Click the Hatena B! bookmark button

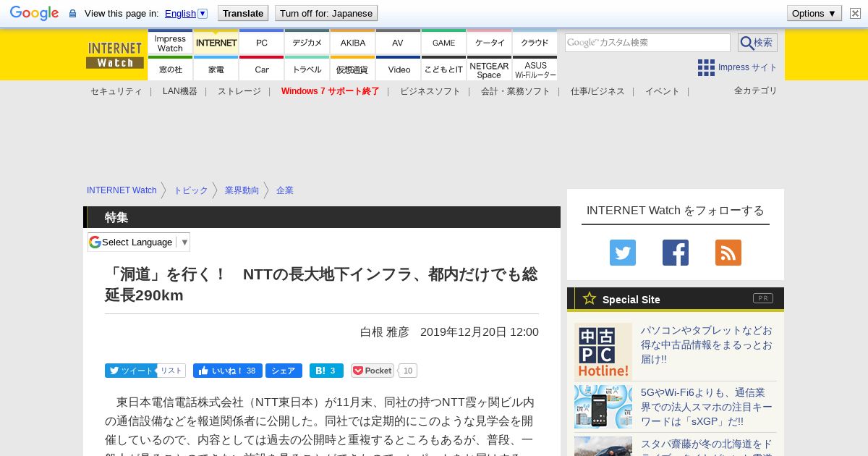(326, 371)
